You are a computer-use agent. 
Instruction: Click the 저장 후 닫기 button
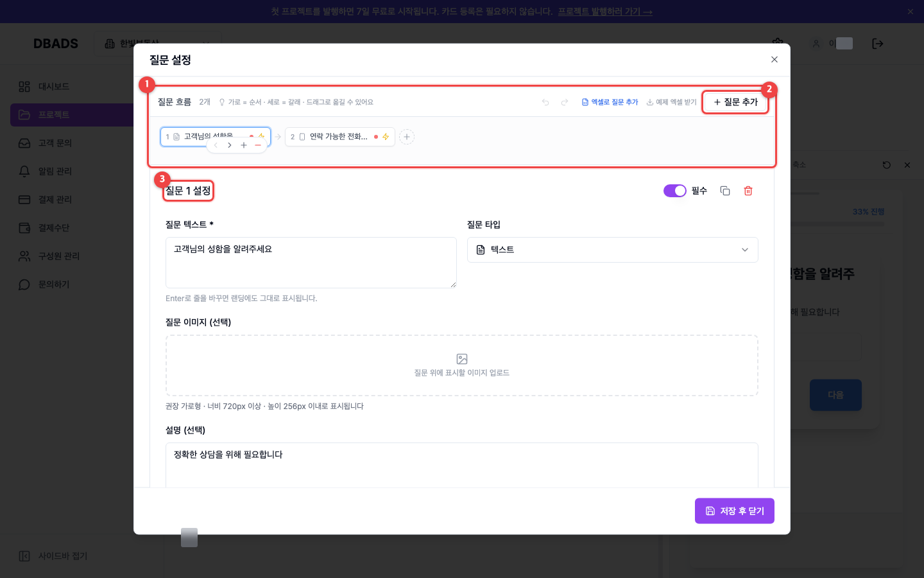coord(735,511)
